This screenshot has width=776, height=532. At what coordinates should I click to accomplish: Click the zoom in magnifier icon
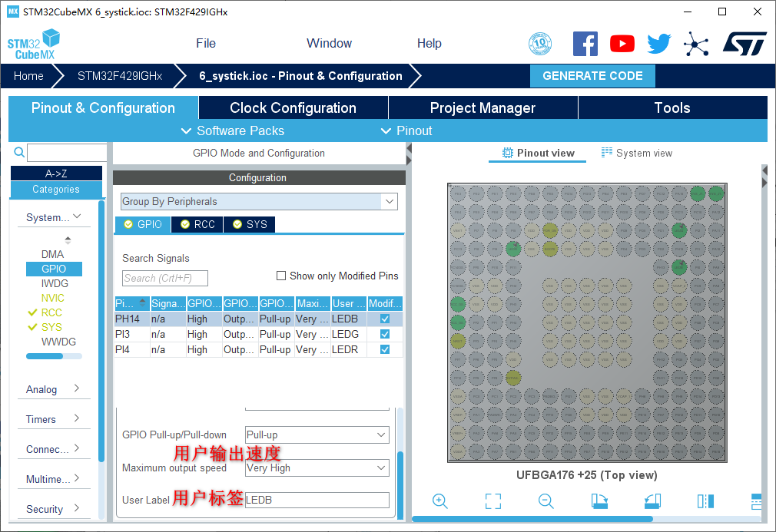pos(440,501)
